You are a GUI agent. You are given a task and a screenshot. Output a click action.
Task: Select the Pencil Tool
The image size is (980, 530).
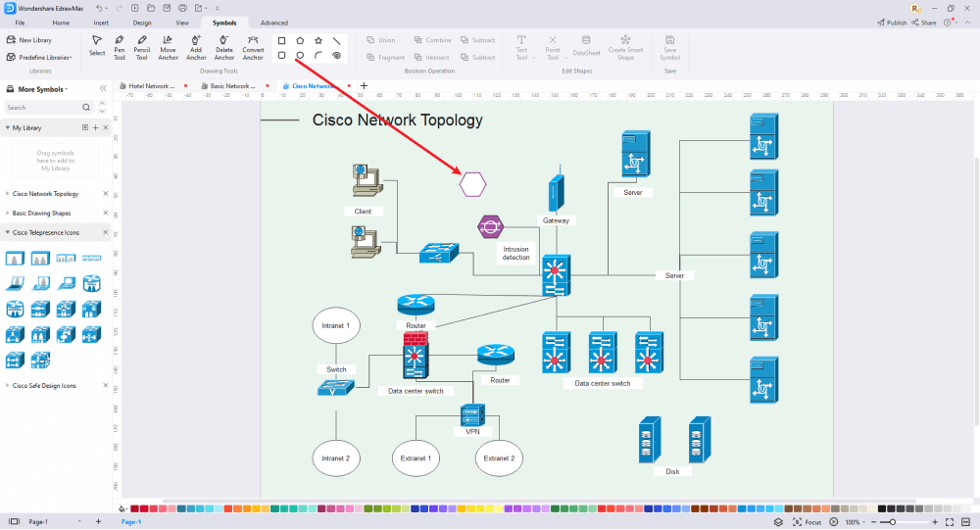[142, 47]
